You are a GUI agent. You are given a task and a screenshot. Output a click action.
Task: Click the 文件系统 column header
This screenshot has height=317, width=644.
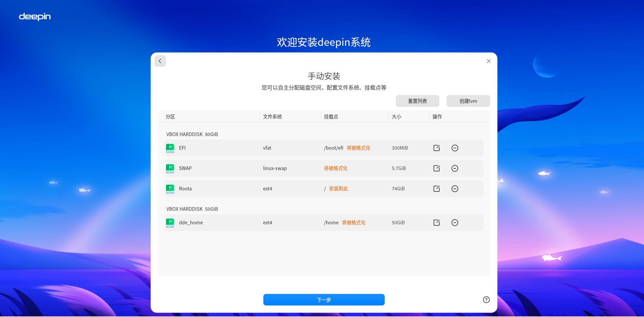[x=273, y=117]
